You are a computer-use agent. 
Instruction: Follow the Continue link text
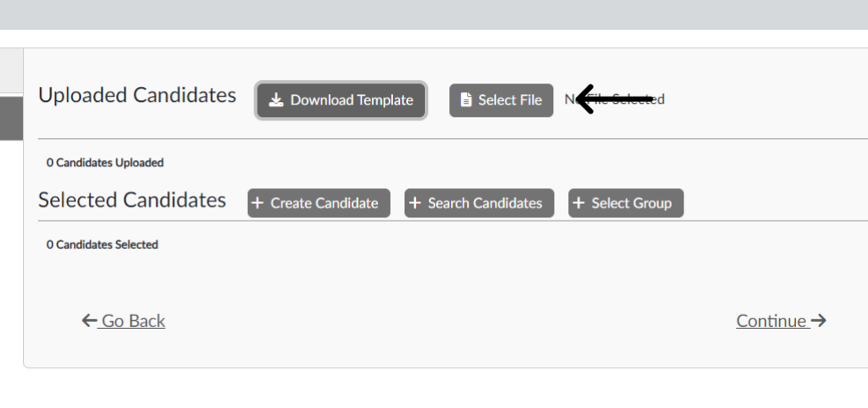[771, 321]
